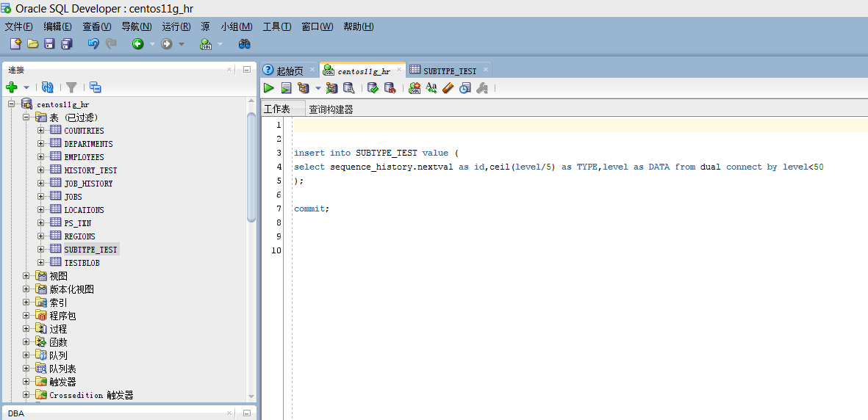Open the 文件(F) menu
Viewport: 868px width, 420px height.
pyautogui.click(x=19, y=26)
